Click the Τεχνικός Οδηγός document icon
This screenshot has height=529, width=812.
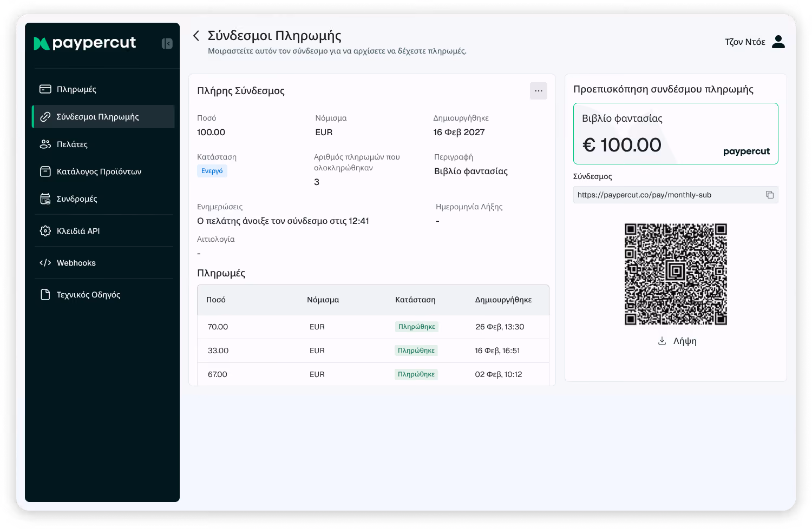pyautogui.click(x=45, y=295)
